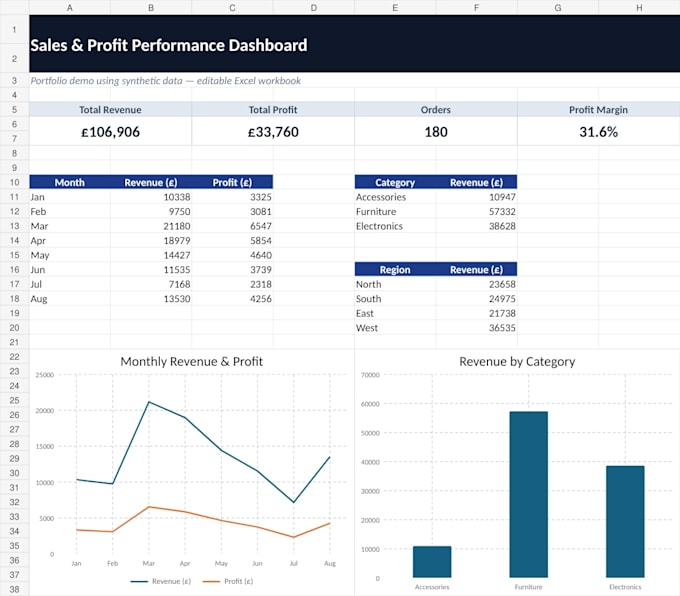
Task: Select the Aug profit value 4256
Action: coord(261,299)
